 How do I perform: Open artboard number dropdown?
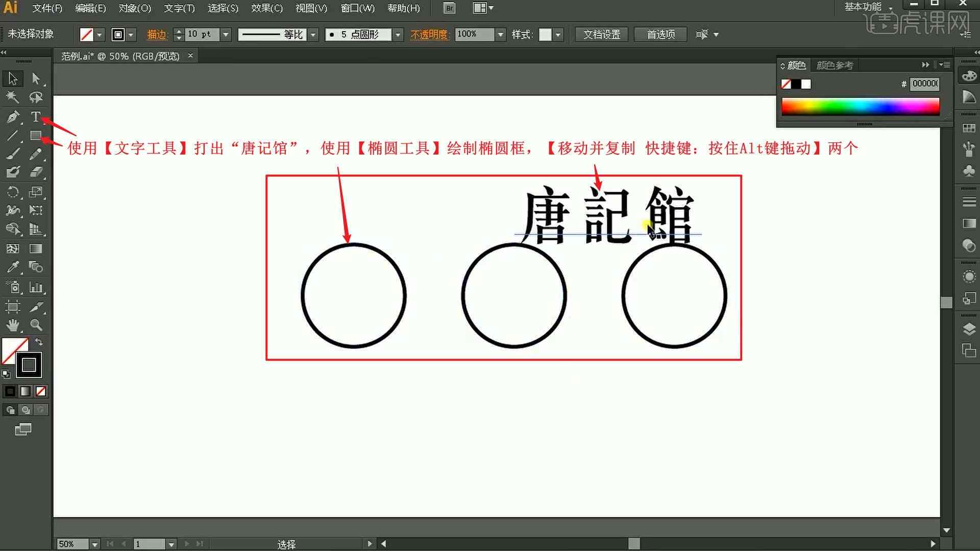tap(171, 544)
